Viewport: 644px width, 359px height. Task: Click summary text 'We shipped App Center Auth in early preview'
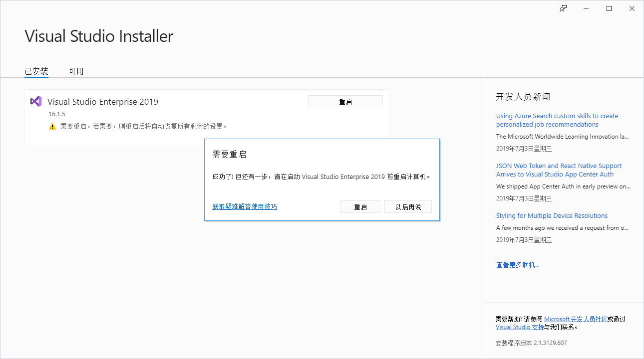[564, 186]
